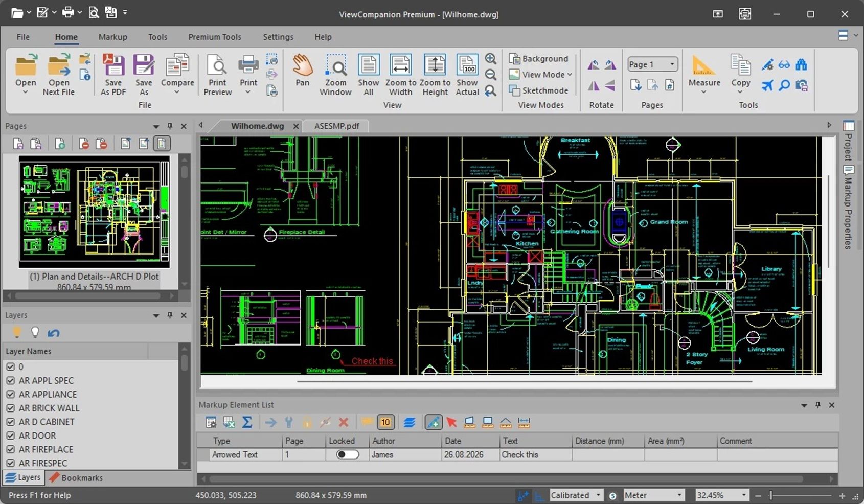Toggle AR FIREPLACE layer checkbox
The height and width of the screenshot is (504, 864).
tap(10, 449)
